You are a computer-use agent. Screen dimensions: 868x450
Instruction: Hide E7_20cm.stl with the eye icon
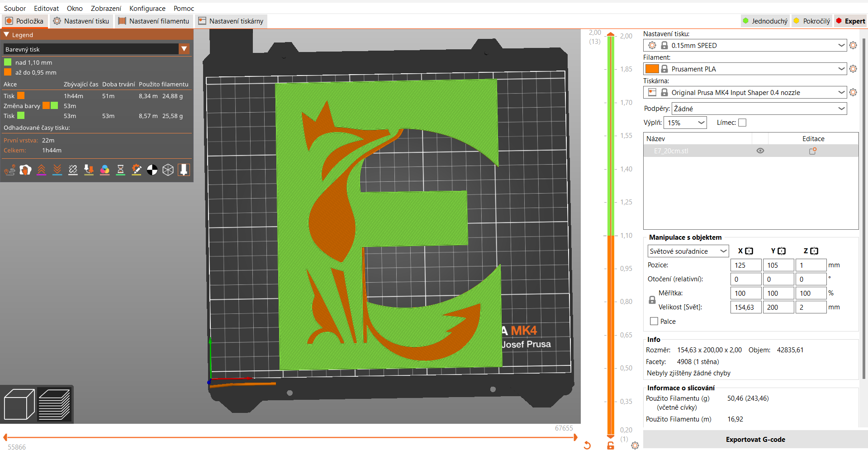[x=760, y=151]
